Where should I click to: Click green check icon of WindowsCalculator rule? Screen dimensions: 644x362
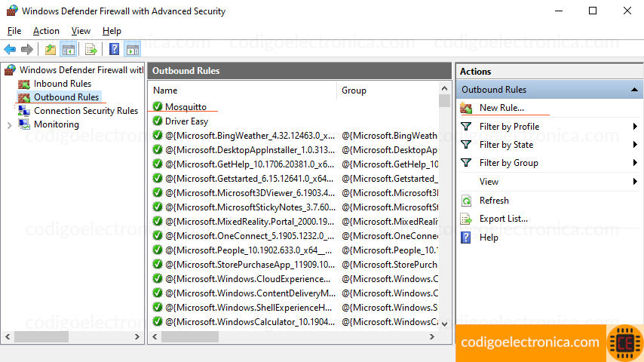click(x=158, y=321)
